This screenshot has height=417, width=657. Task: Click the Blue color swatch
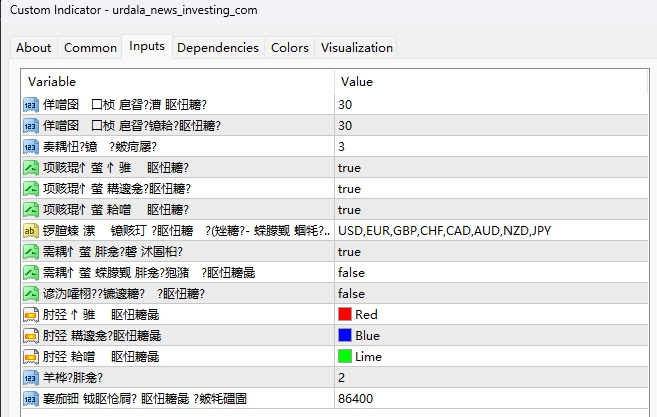(x=345, y=335)
